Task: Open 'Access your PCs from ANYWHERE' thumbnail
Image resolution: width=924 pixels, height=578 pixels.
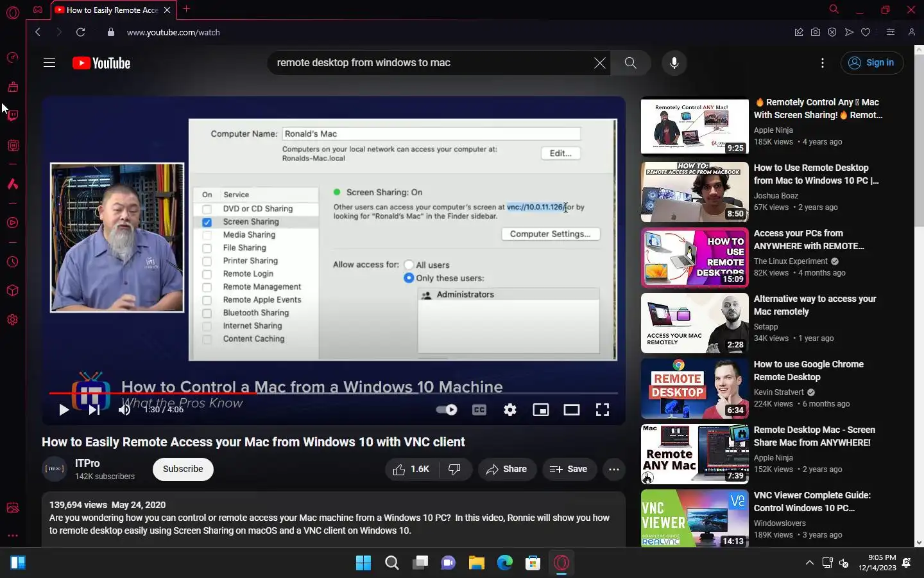Action: click(695, 258)
